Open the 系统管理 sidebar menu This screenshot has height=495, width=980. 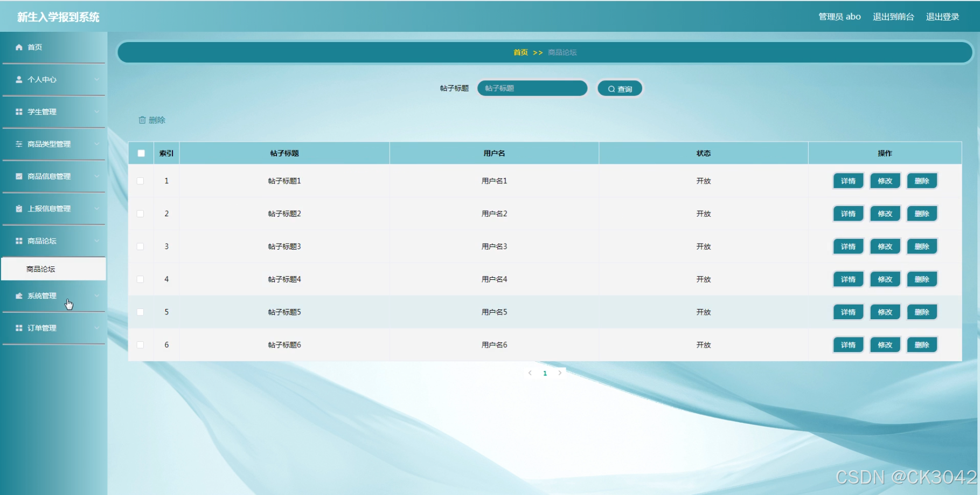click(x=54, y=296)
